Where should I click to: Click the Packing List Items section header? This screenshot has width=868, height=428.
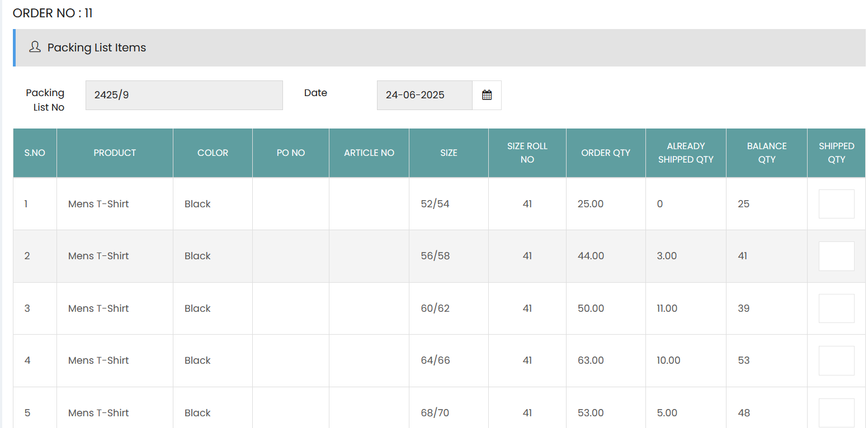tap(439, 47)
